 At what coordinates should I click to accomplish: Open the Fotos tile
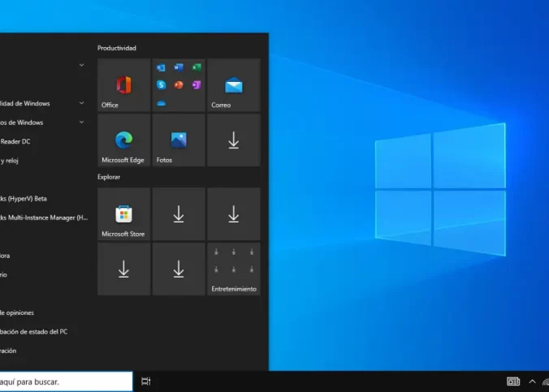179,140
